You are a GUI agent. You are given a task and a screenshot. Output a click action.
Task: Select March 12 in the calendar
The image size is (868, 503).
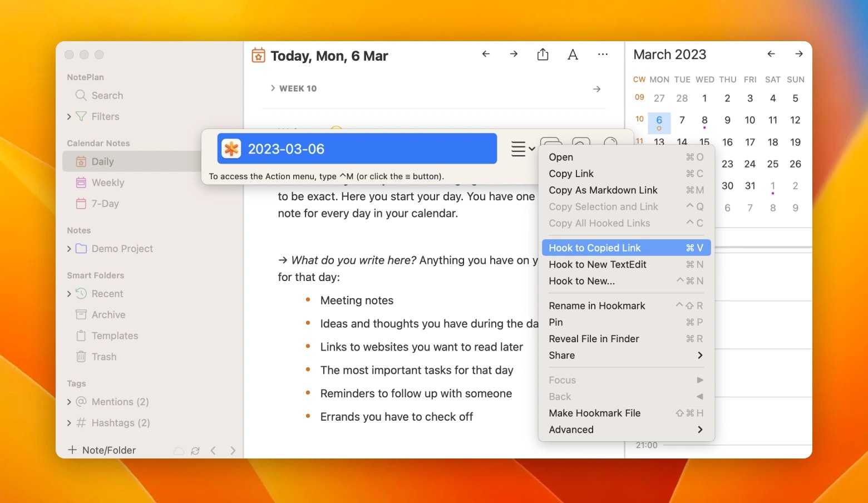coord(795,120)
